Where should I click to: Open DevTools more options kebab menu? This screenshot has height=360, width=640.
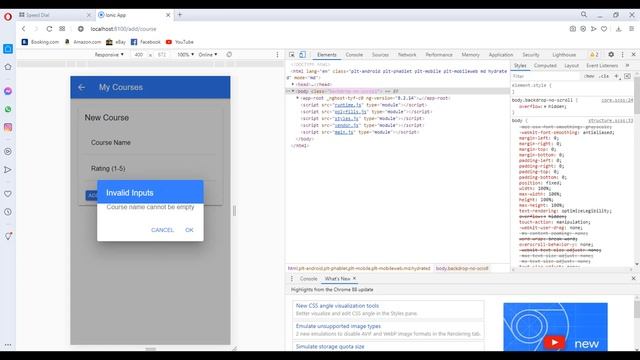pos(622,55)
